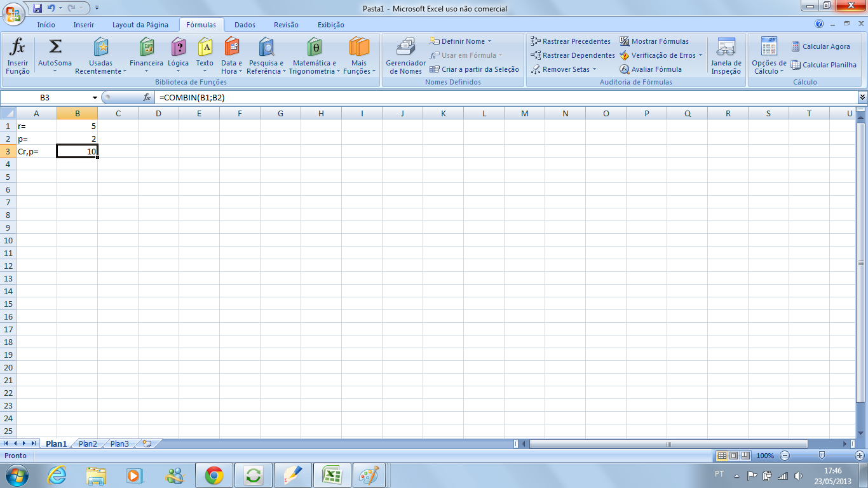Open the undo history dropdown arrow
This screenshot has height=488, width=868.
60,8
